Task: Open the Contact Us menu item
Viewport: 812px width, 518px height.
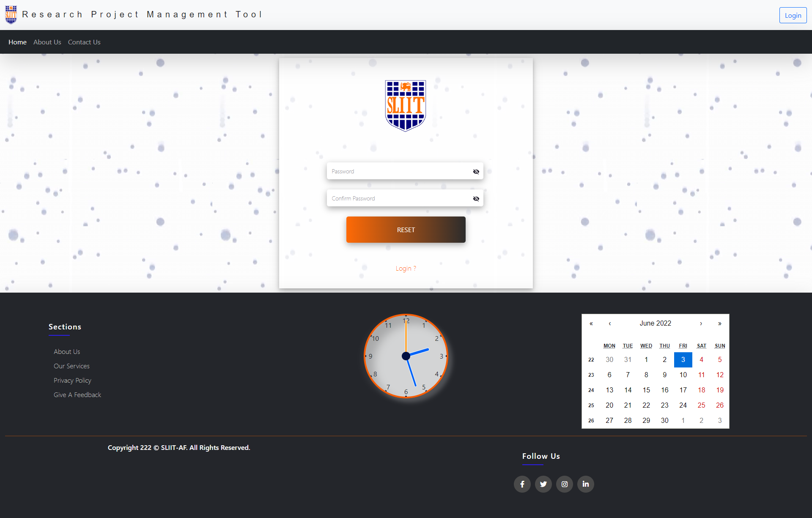Action: click(83, 41)
